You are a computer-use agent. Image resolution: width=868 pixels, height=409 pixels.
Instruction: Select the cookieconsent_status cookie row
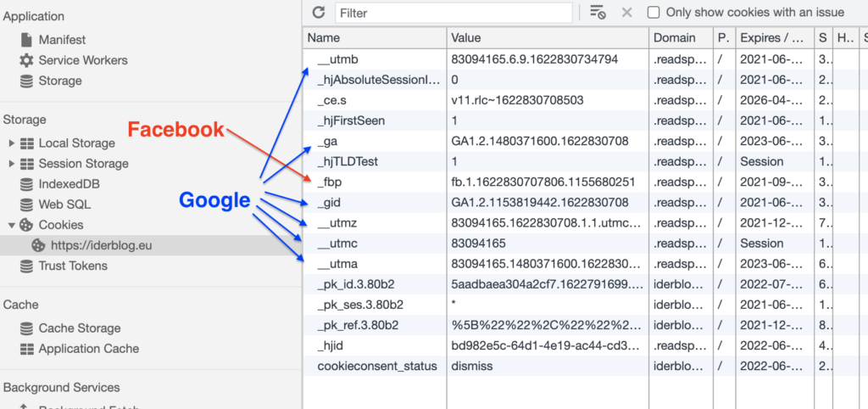click(x=585, y=367)
